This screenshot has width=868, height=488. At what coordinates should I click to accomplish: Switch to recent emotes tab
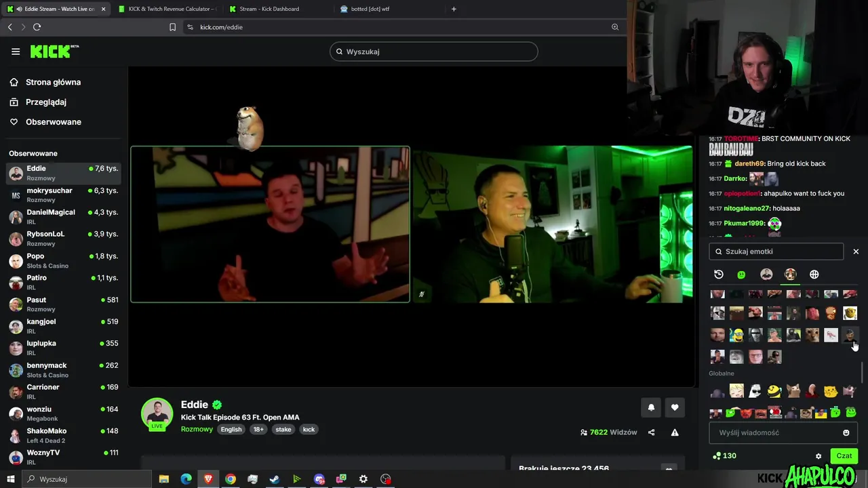coord(719,274)
